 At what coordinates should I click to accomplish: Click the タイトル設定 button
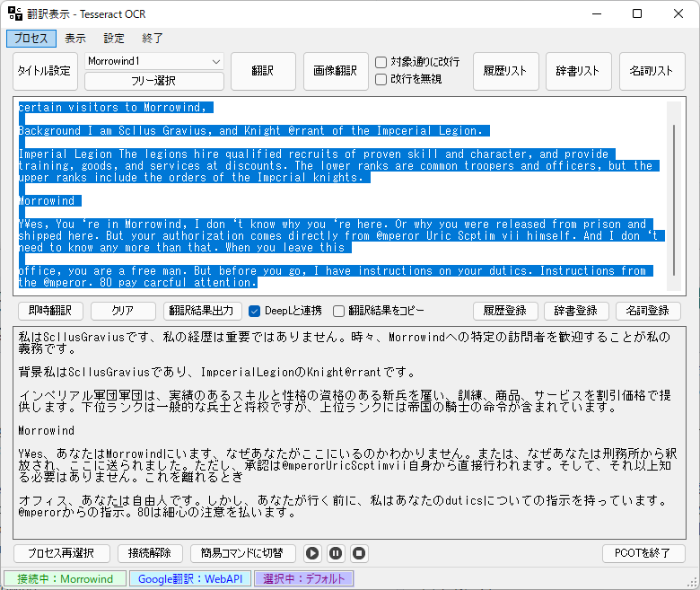pos(45,71)
